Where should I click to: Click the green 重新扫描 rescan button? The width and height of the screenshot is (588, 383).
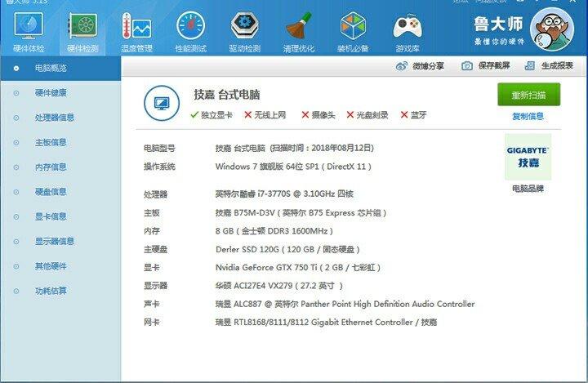528,95
